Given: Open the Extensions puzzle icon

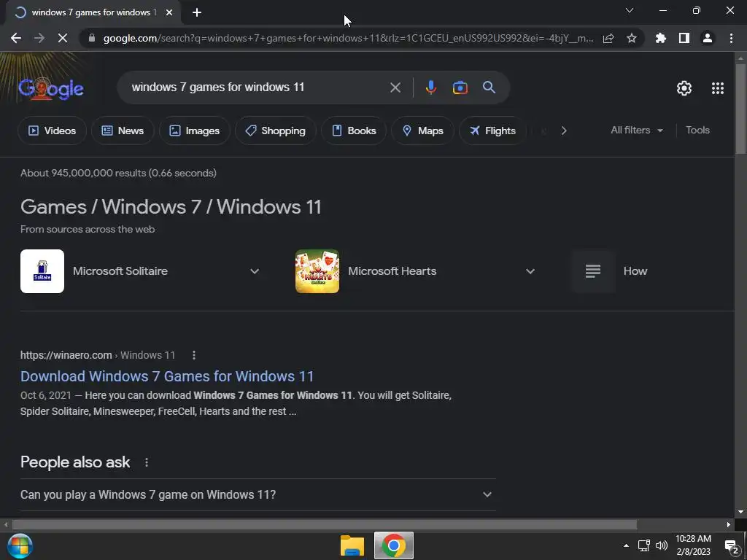Looking at the screenshot, I should 661,38.
